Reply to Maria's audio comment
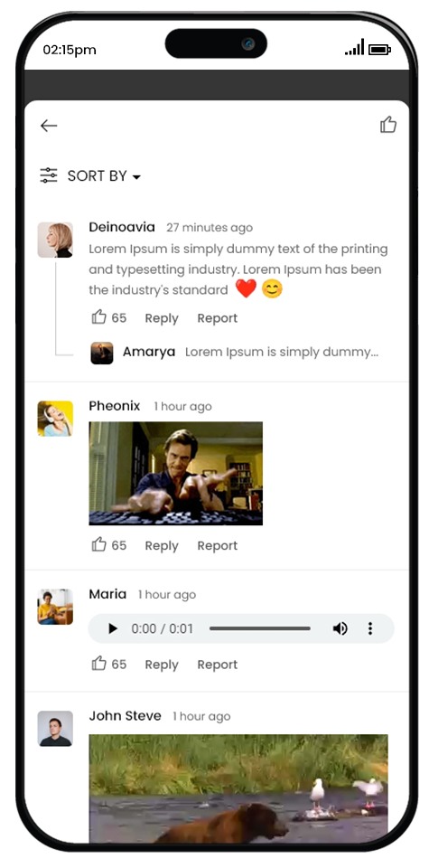Viewport: 429px width, 868px height. point(162,665)
